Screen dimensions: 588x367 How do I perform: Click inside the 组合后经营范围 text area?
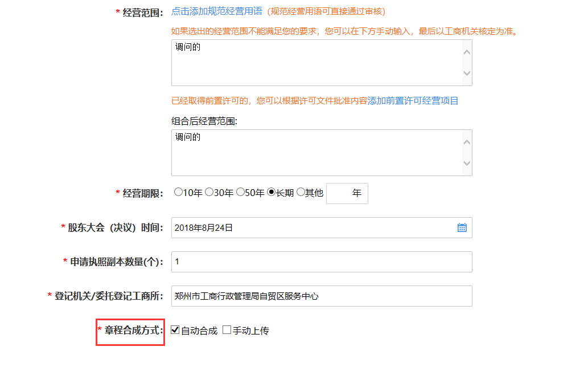coord(313,153)
